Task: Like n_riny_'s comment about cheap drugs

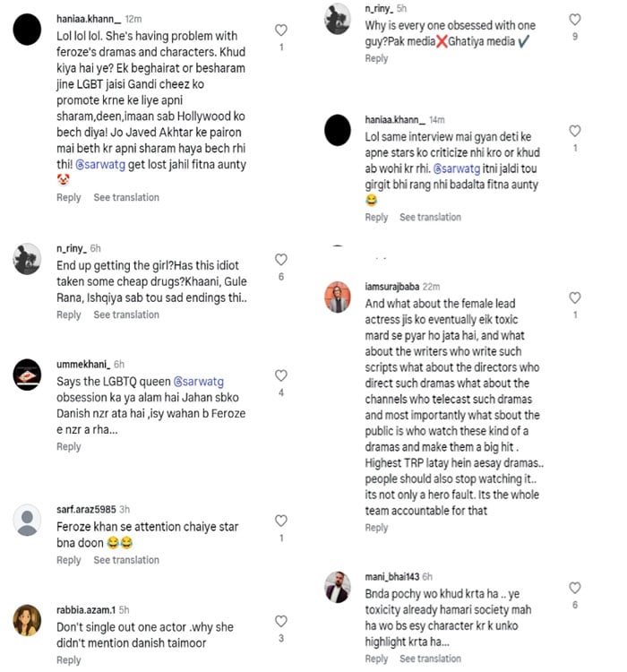Action: click(280, 259)
